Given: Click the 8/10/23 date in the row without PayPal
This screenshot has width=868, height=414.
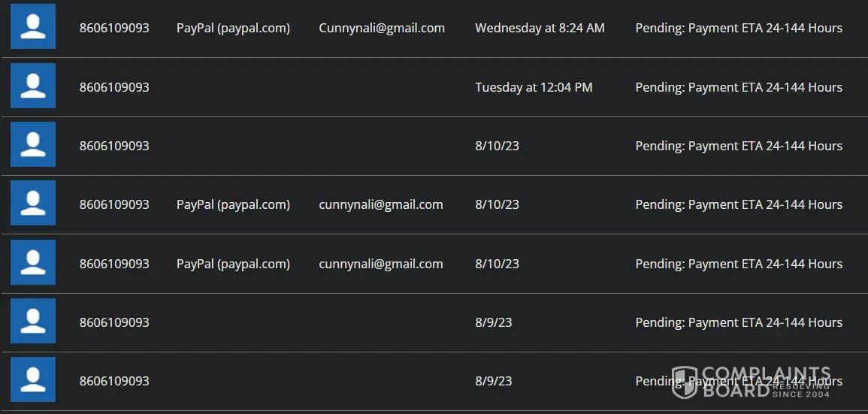Looking at the screenshot, I should click(497, 146).
